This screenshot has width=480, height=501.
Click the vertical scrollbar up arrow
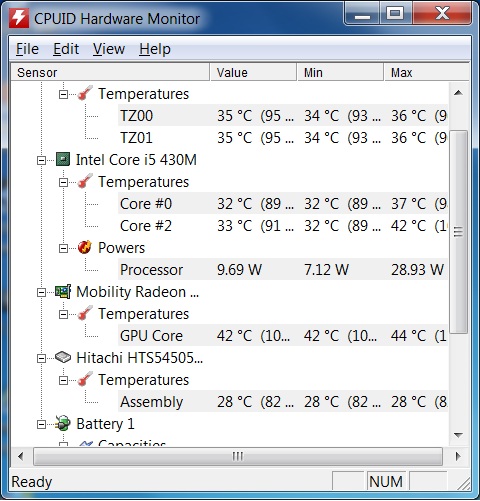tap(458, 93)
